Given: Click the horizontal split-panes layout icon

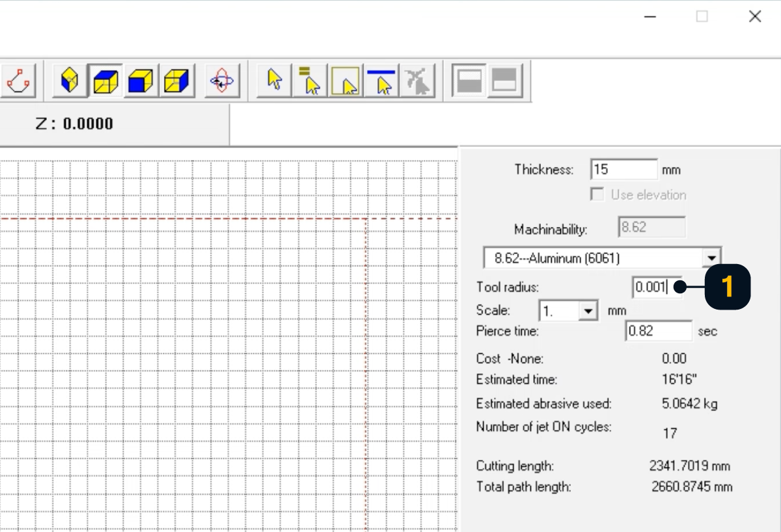Looking at the screenshot, I should (469, 81).
